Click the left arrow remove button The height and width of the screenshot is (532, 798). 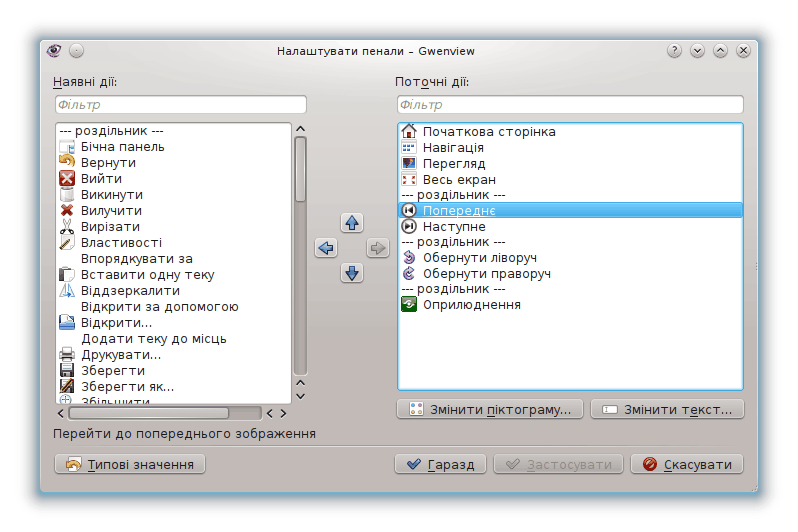click(x=326, y=248)
